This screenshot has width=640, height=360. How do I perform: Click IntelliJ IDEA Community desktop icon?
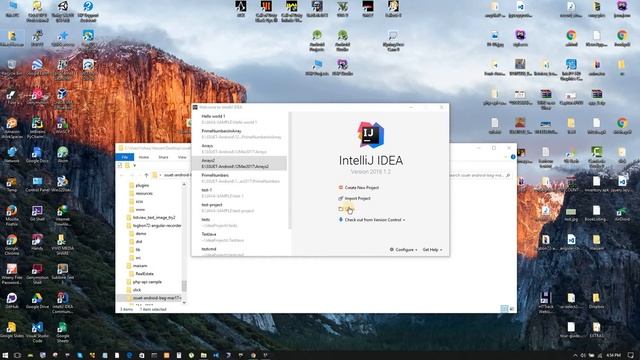(x=62, y=302)
